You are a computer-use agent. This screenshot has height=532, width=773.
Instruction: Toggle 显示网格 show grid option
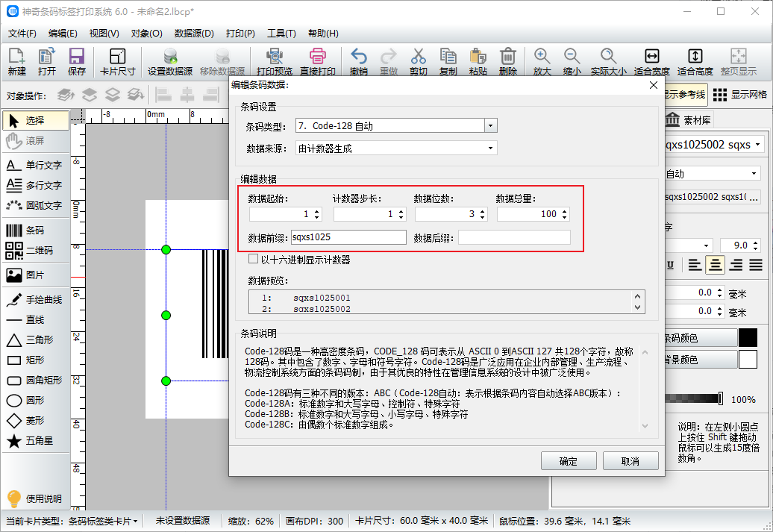point(739,95)
